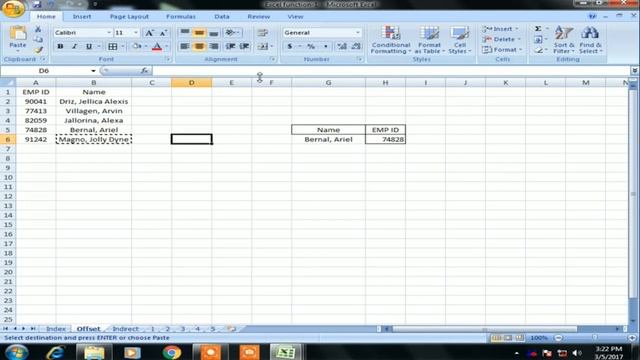Toggle Bold formatting
Viewport: 640px width, 360px height.
pyautogui.click(x=60, y=47)
